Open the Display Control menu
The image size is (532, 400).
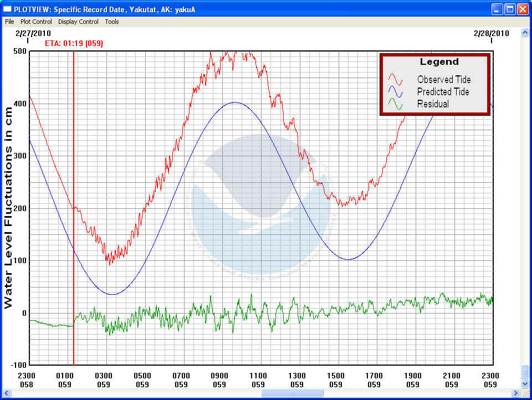click(78, 22)
